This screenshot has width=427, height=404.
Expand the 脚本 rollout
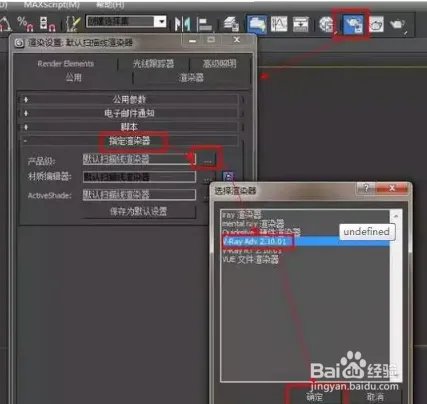click(x=129, y=127)
